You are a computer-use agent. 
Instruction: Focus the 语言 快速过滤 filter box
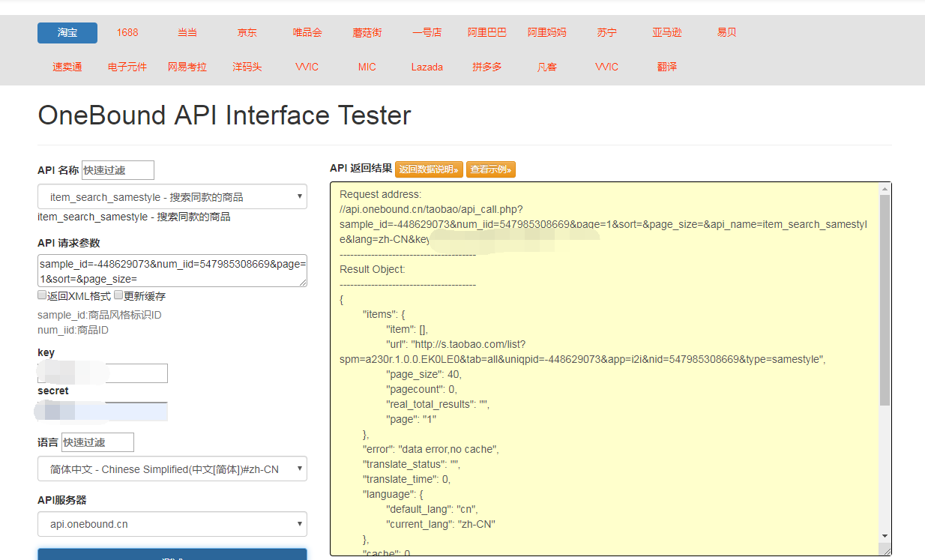[97, 442]
